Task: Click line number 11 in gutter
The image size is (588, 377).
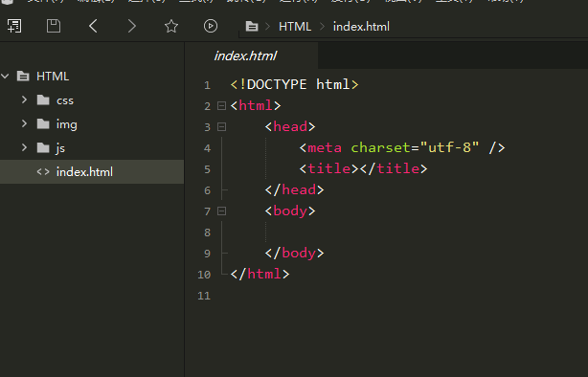Action: pyautogui.click(x=204, y=296)
